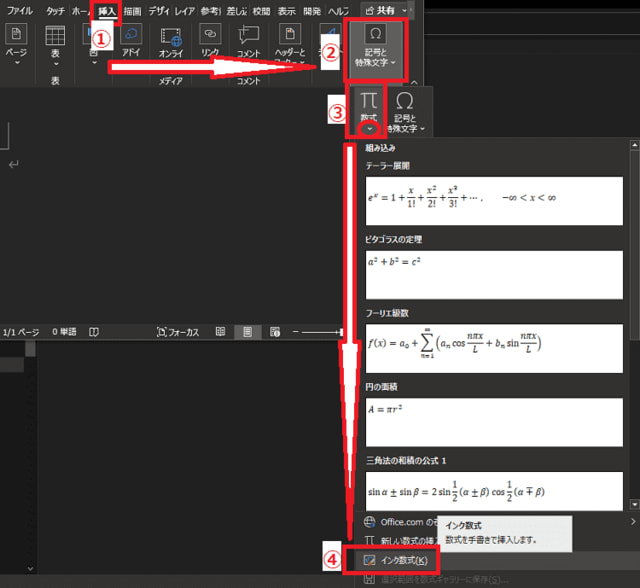This screenshot has width=640, height=588.
Task: Open the 挿入 (Insert) ribbon tab
Action: point(107,11)
